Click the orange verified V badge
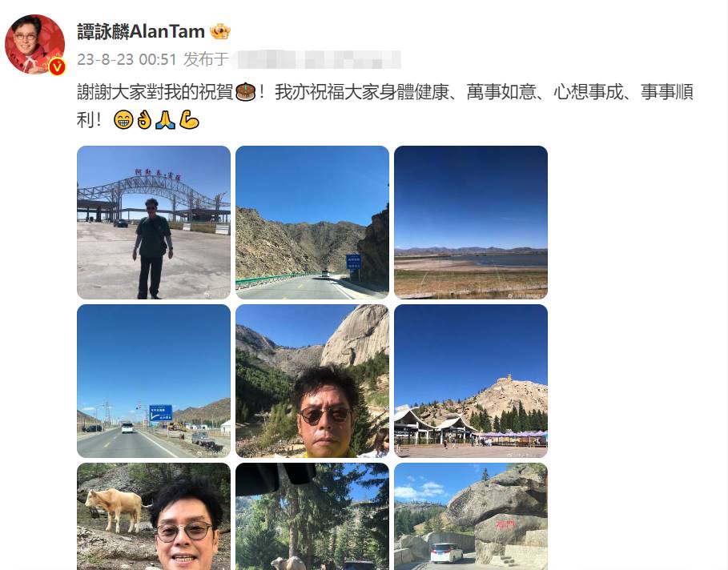The height and width of the screenshot is (570, 728). pyautogui.click(x=57, y=66)
